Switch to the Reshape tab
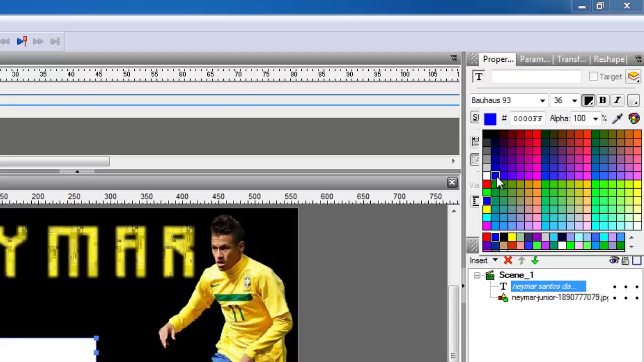 click(x=609, y=59)
